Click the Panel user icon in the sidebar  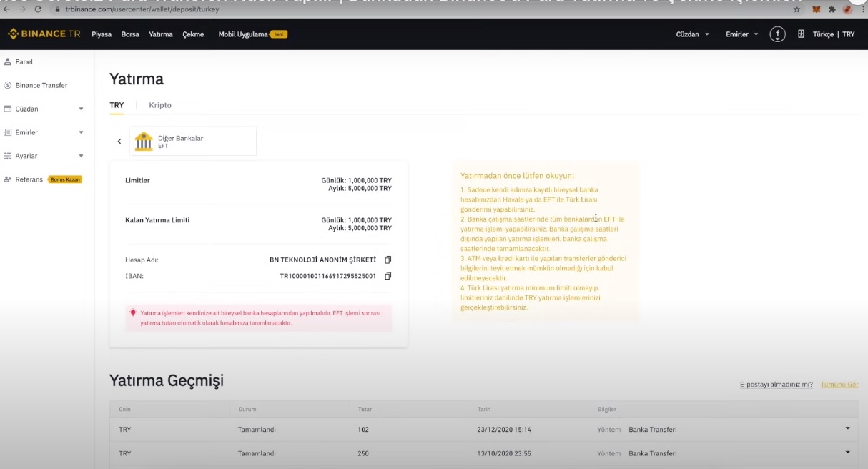[8, 62]
